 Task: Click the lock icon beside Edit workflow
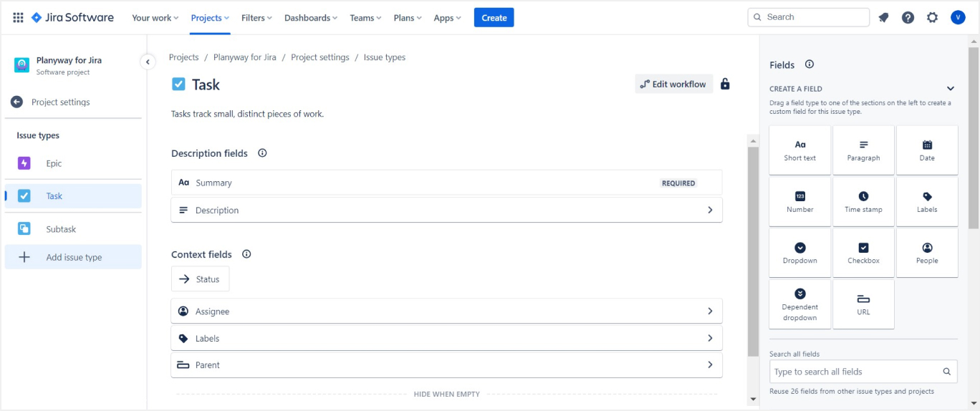coord(725,84)
